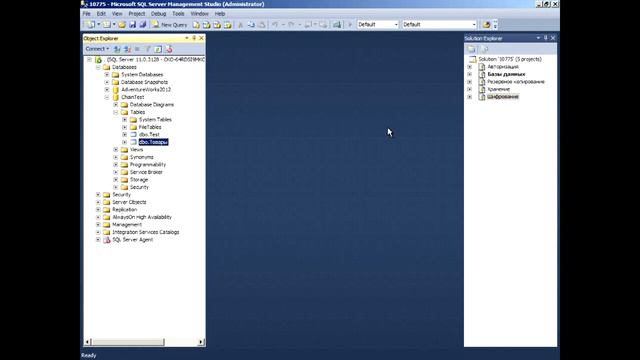The image size is (640, 360).
Task: Click the Cut scissors icon in toolbar
Action: point(240,25)
